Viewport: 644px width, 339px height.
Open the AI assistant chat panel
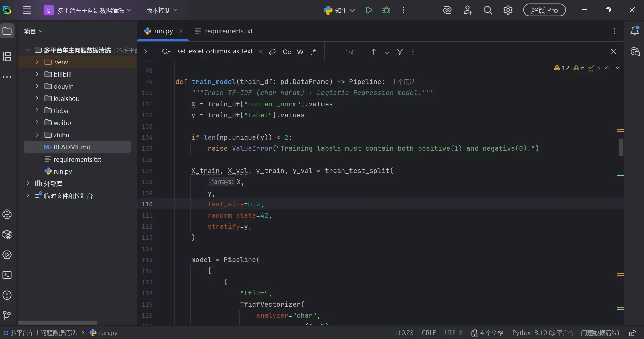635,52
